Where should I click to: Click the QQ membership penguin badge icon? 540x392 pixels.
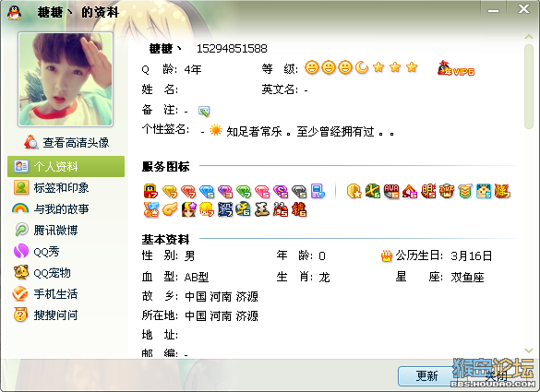click(x=150, y=191)
